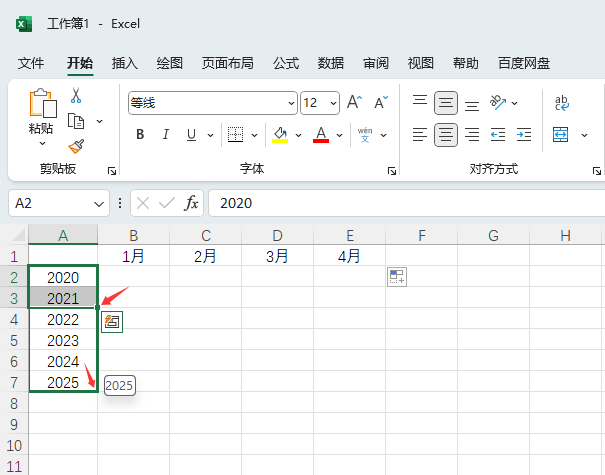Select cell containing 3月
Screen dimensions: 605x475
click(277, 256)
